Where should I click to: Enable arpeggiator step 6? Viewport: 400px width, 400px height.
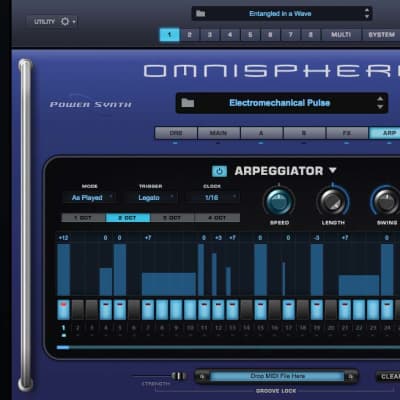tap(134, 310)
